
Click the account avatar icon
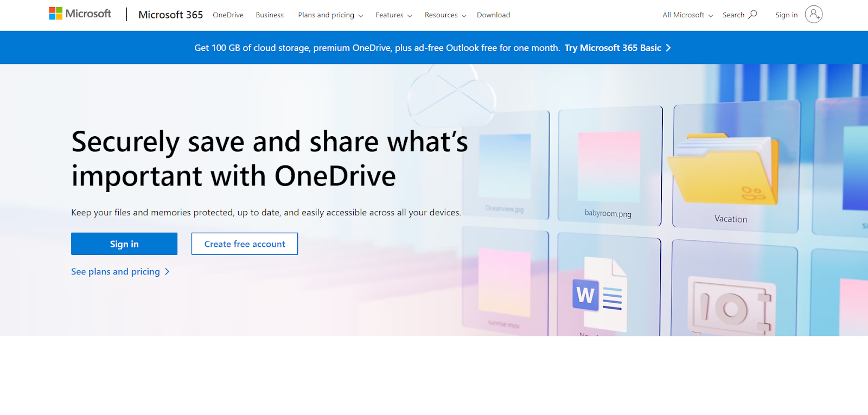pos(814,15)
